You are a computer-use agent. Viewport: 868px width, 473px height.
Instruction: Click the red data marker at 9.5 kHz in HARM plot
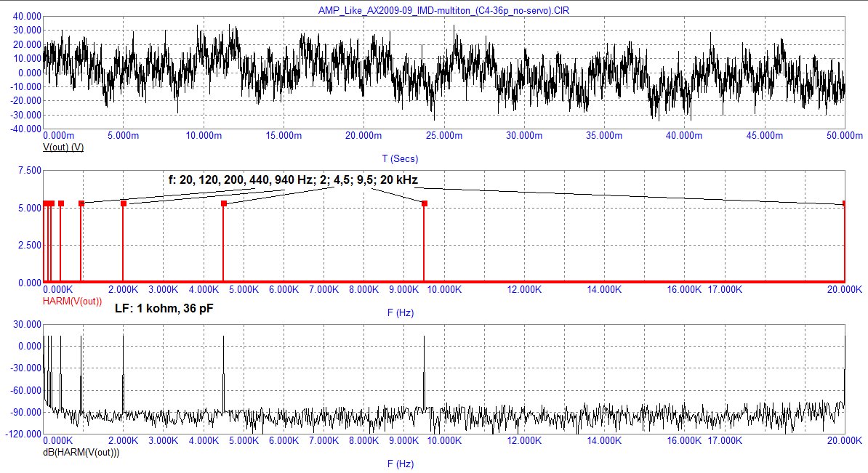pyautogui.click(x=425, y=203)
